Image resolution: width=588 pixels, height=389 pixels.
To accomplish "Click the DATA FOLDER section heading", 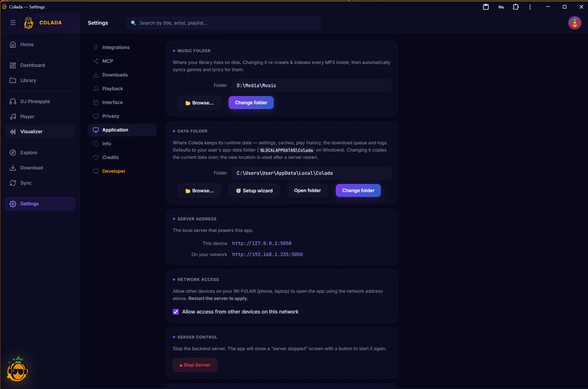I will [192, 131].
